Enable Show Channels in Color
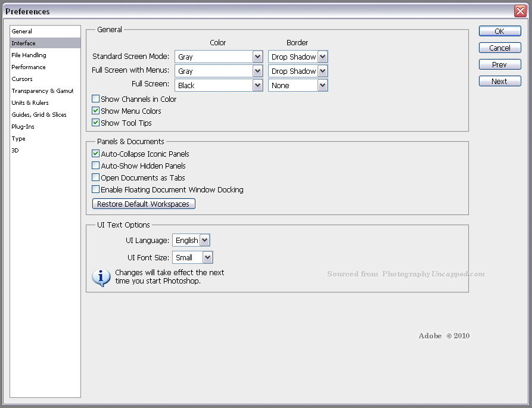The height and width of the screenshot is (408, 532). (x=95, y=99)
